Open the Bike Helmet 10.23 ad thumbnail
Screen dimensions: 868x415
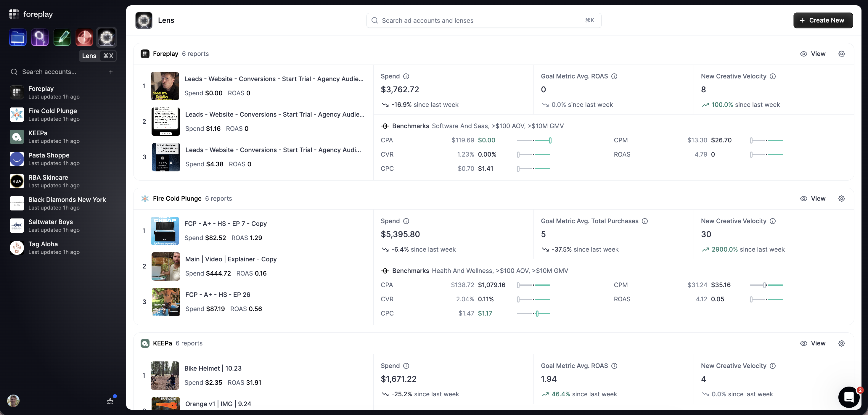tap(165, 375)
